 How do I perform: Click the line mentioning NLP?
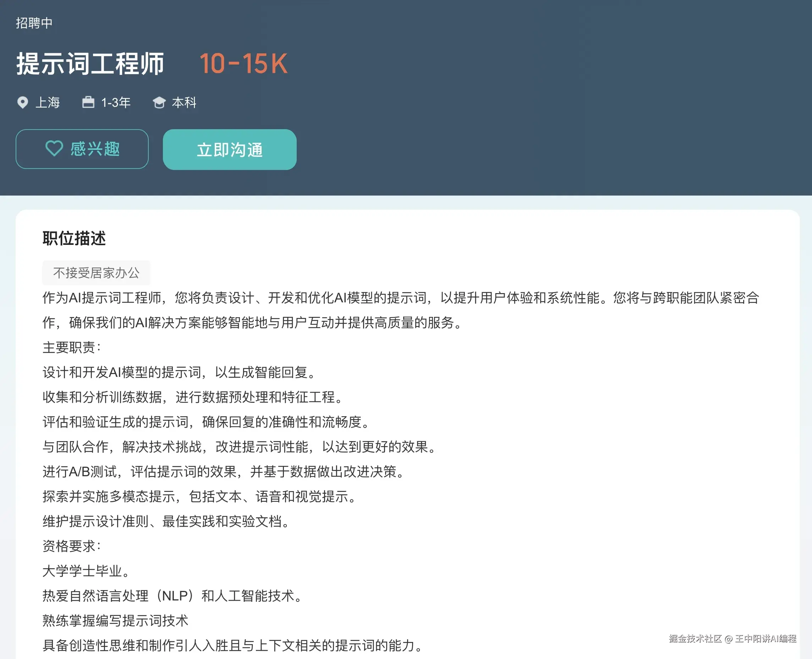click(x=173, y=595)
